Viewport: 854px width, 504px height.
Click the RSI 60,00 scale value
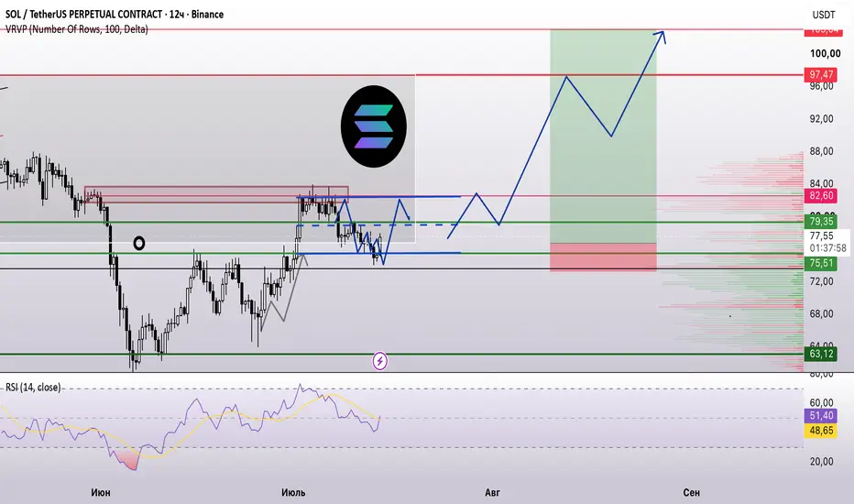[x=821, y=402]
